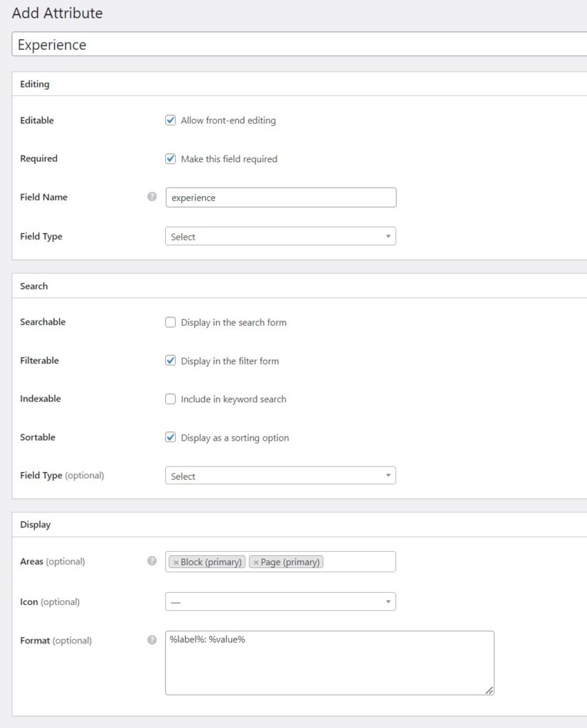Uncheck Make this field required
Screen dimensions: 587x728
coord(170,158)
